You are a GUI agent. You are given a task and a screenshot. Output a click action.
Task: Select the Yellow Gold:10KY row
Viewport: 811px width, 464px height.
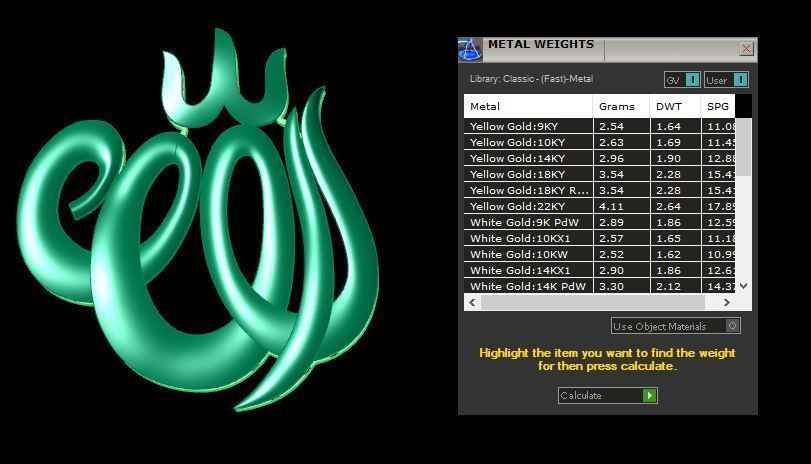[x=599, y=142]
